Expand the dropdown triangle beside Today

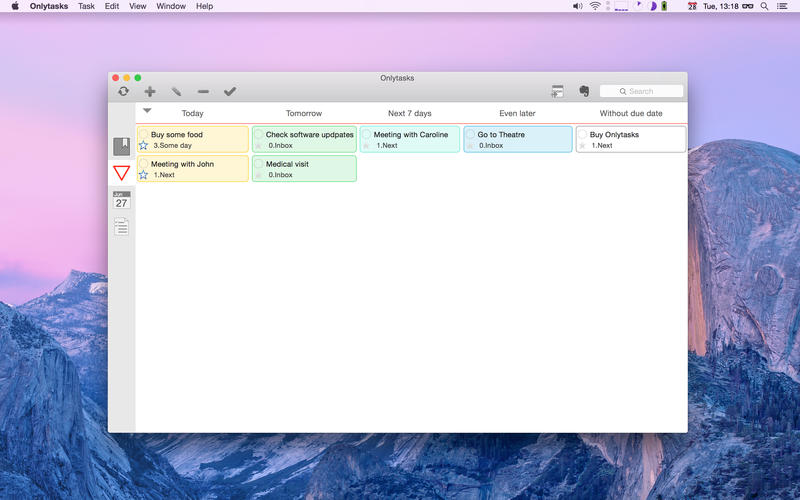coord(147,110)
